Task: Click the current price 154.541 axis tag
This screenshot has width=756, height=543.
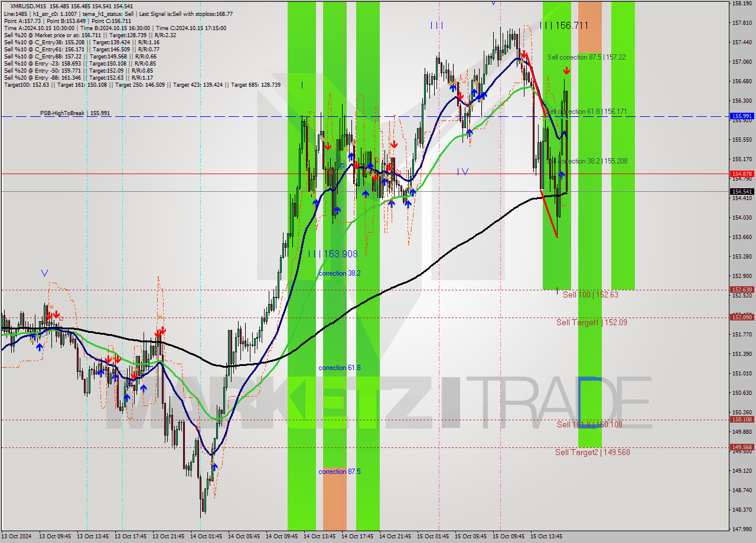Action: click(742, 191)
